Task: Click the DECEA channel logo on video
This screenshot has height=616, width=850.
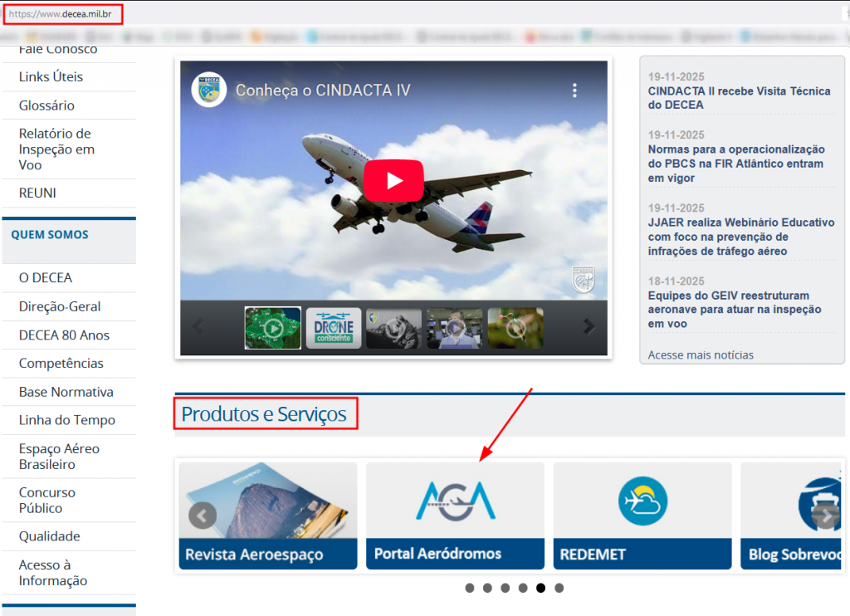Action: coord(208,90)
